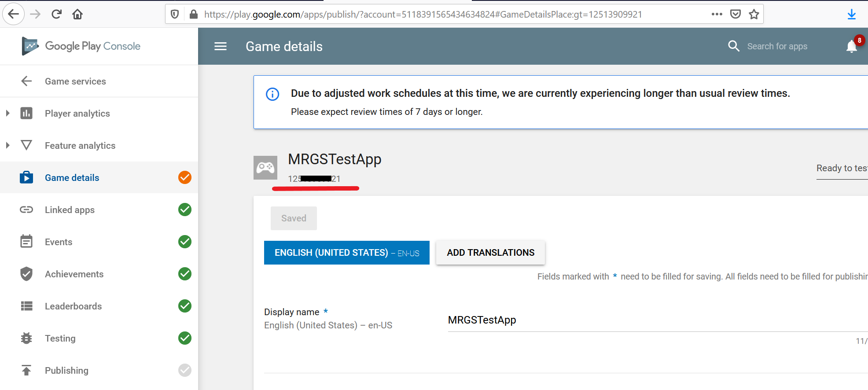Click the tracking protection shield icon

click(x=175, y=14)
